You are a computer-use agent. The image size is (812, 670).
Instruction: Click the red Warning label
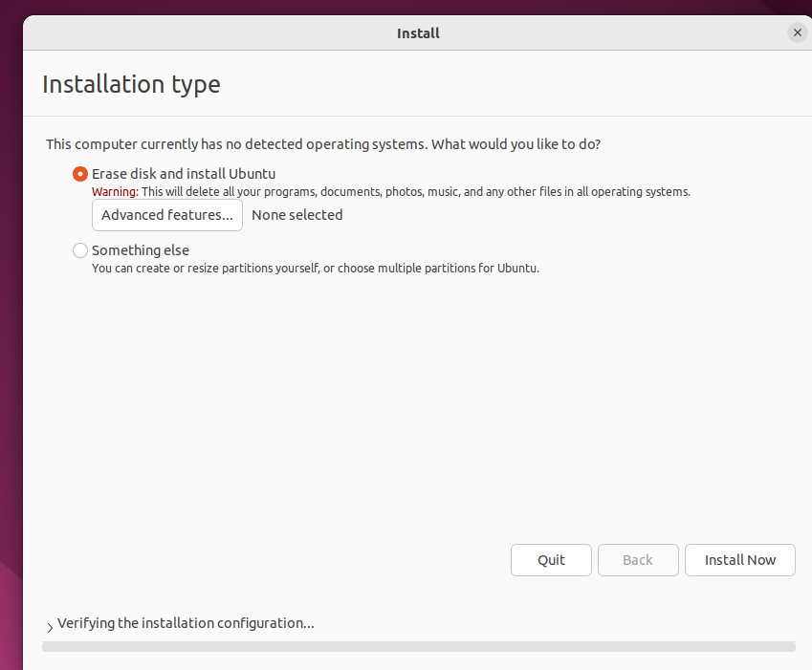[115, 192]
